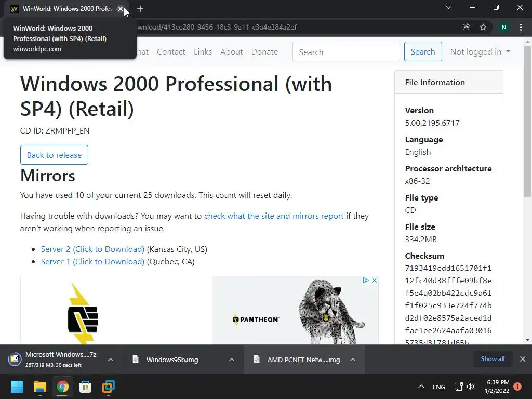Click the Chrome taskbar icon

click(x=62, y=387)
